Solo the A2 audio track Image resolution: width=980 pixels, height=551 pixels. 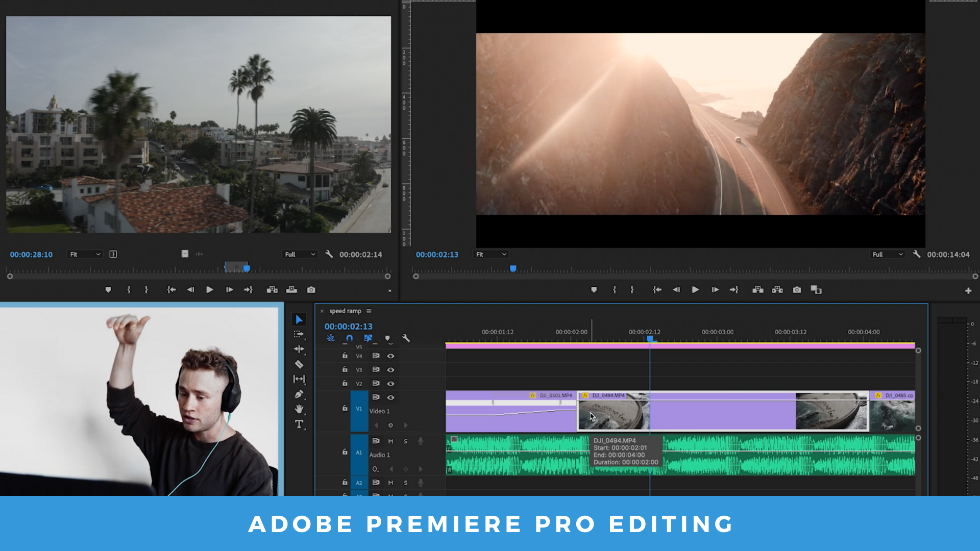coord(406,483)
